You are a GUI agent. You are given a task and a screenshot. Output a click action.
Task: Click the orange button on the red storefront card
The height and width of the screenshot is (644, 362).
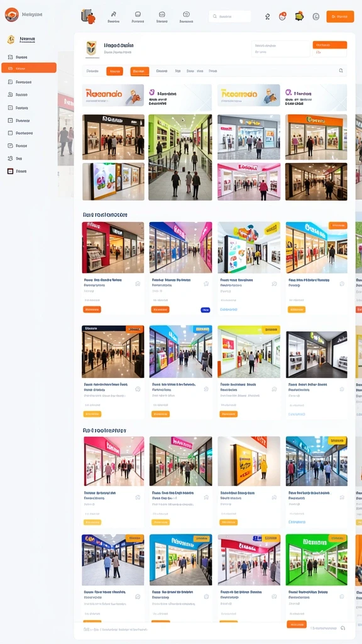[92, 309]
